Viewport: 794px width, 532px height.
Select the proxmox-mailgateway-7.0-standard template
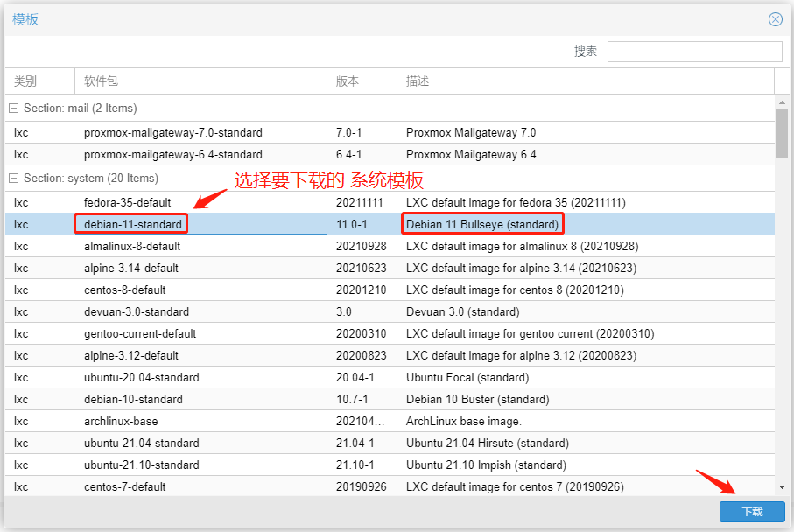(x=172, y=133)
